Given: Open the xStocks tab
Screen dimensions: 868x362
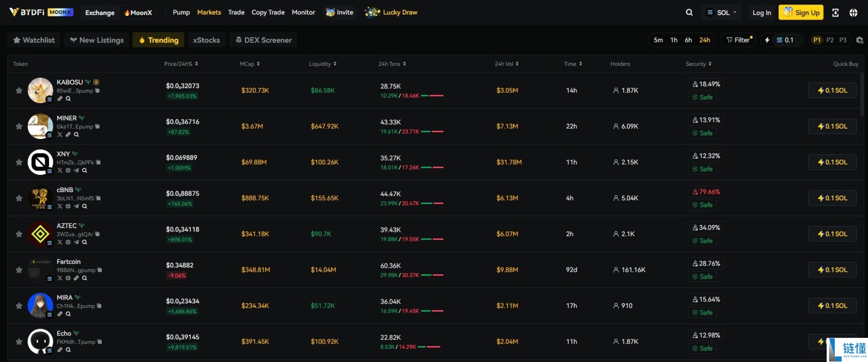Looking at the screenshot, I should click(x=206, y=40).
